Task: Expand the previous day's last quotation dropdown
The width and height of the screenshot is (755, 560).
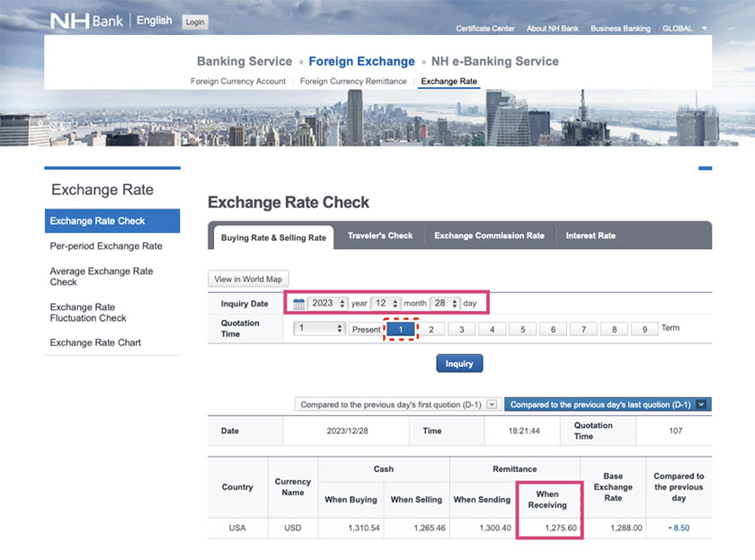Action: (x=701, y=404)
